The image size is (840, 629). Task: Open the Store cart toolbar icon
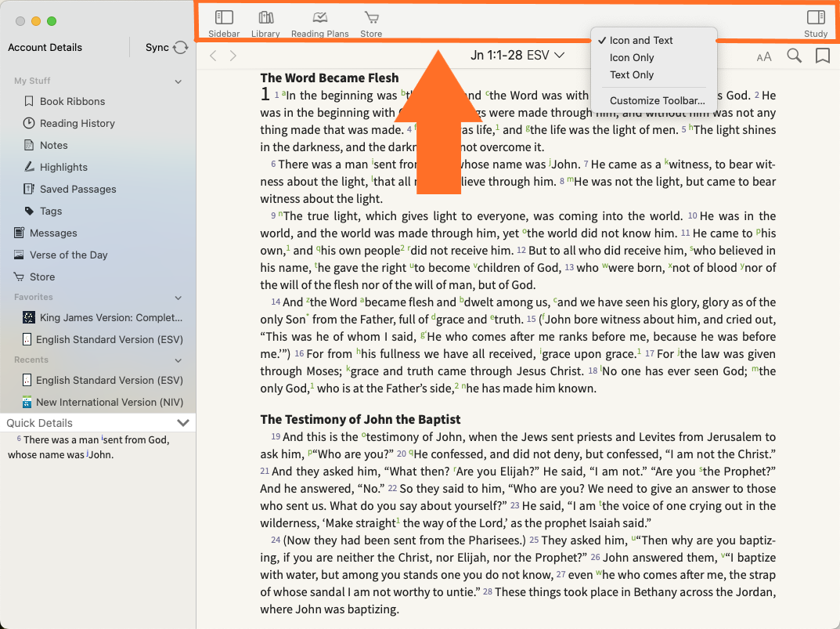(x=371, y=18)
